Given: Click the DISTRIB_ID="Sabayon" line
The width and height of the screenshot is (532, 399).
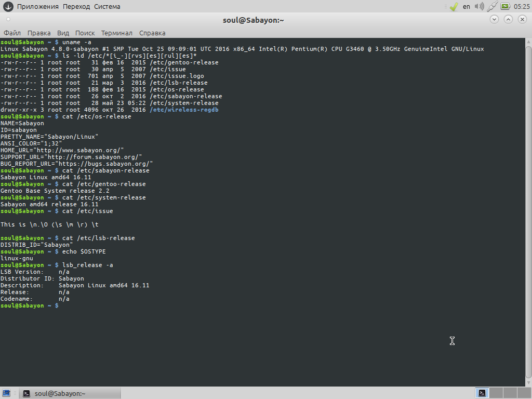Looking at the screenshot, I should click(37, 245).
